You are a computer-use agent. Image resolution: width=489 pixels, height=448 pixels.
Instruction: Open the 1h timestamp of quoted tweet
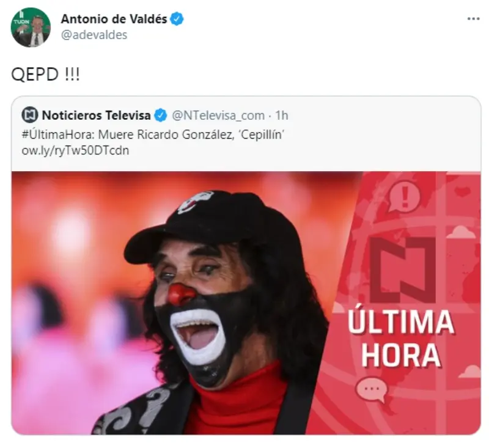[281, 116]
